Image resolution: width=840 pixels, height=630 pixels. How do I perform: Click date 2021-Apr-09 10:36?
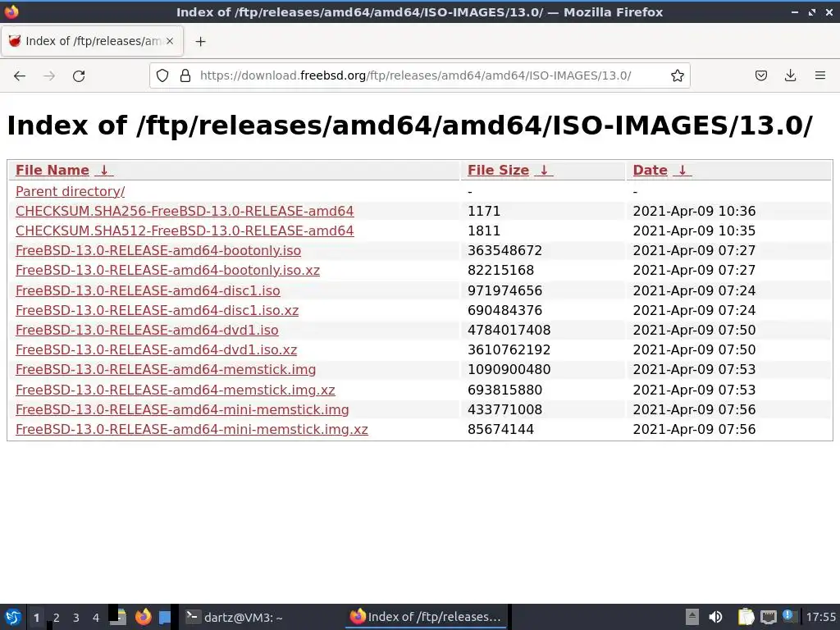pyautogui.click(x=694, y=211)
